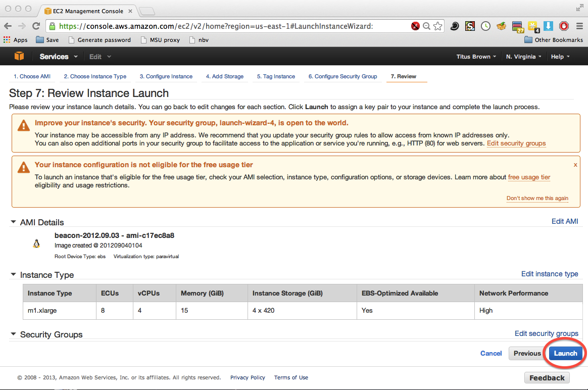Viewport: 588px width, 390px height.
Task: Click the orange basket extension icon
Action: (502, 26)
